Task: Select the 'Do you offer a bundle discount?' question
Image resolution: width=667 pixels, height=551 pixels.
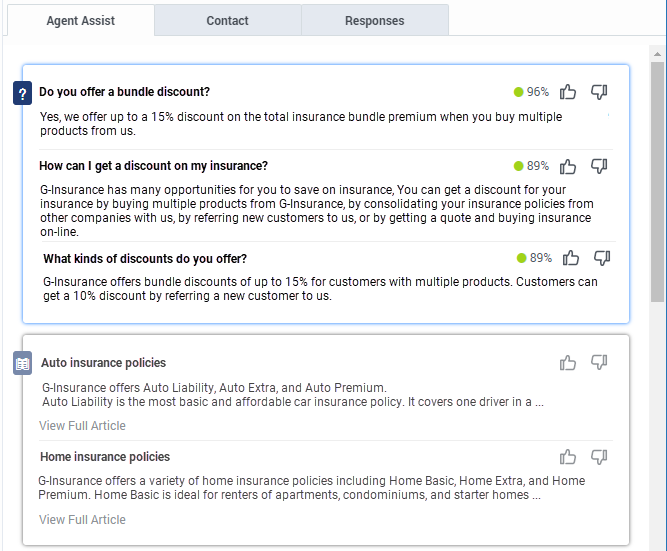Action: click(124, 92)
